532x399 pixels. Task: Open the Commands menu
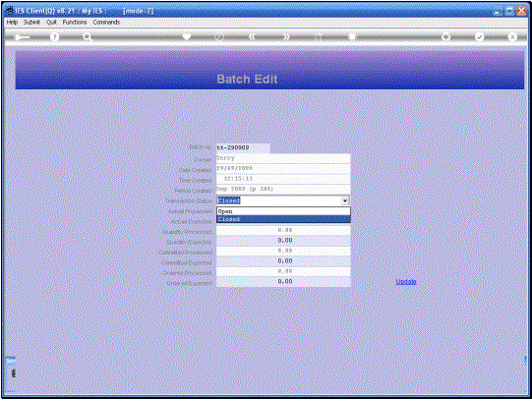(x=106, y=22)
